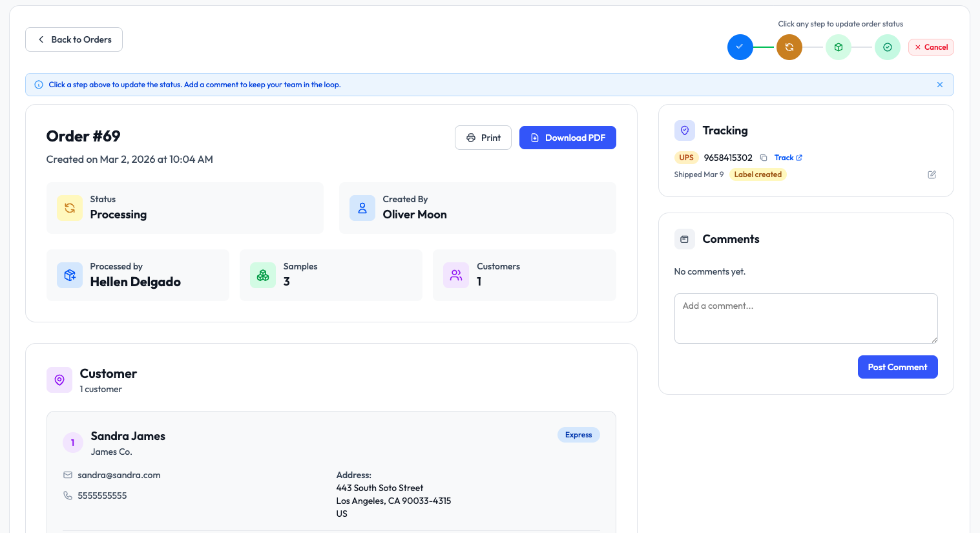Screen dimensions: 980x533
Task: Click the Processing status icon tile
Action: pyautogui.click(x=70, y=208)
